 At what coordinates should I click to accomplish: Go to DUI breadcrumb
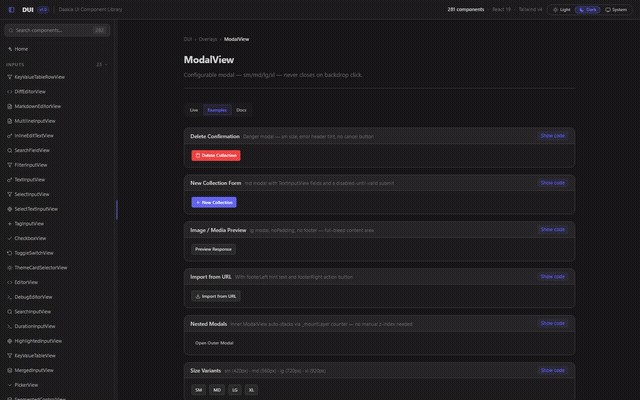coord(187,40)
